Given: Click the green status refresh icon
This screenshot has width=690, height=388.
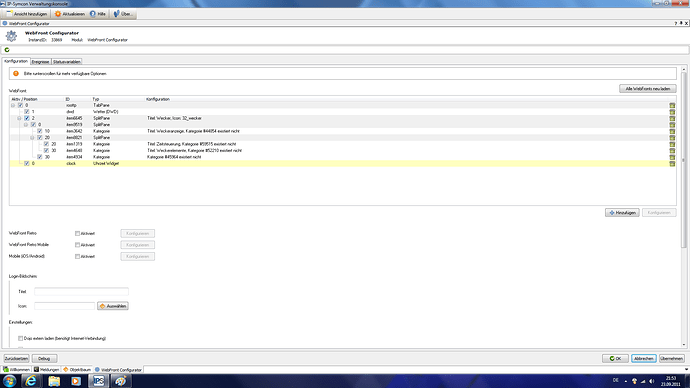Looking at the screenshot, I should point(7,50).
